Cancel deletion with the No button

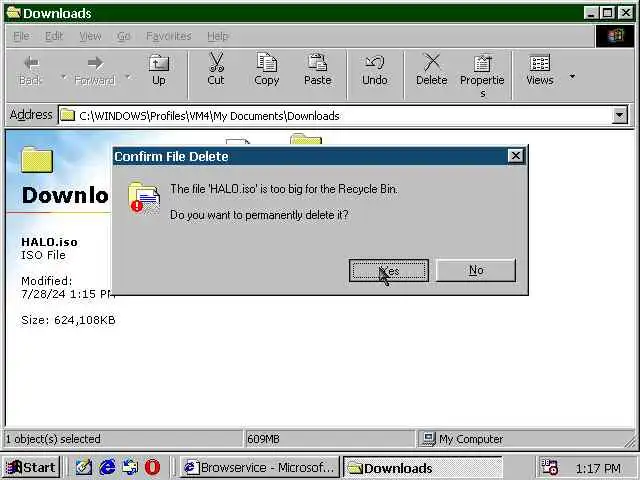[476, 270]
